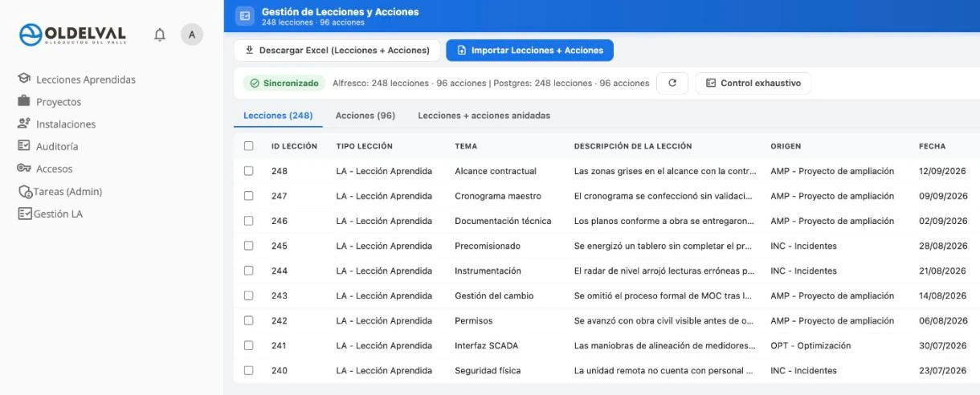The image size is (980, 395).
Task: Click the Instrumentación topic cell
Action: point(488,271)
